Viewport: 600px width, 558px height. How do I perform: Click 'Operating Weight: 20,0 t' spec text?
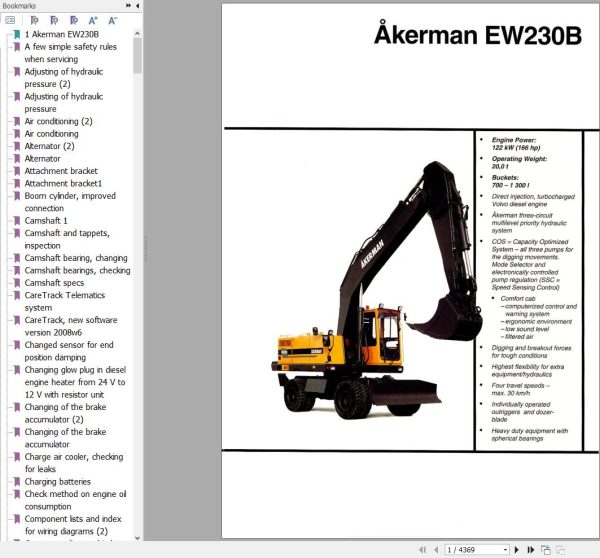[519, 163]
